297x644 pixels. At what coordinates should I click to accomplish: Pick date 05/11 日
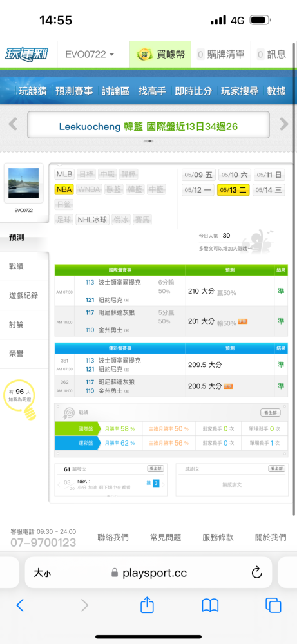point(269,175)
